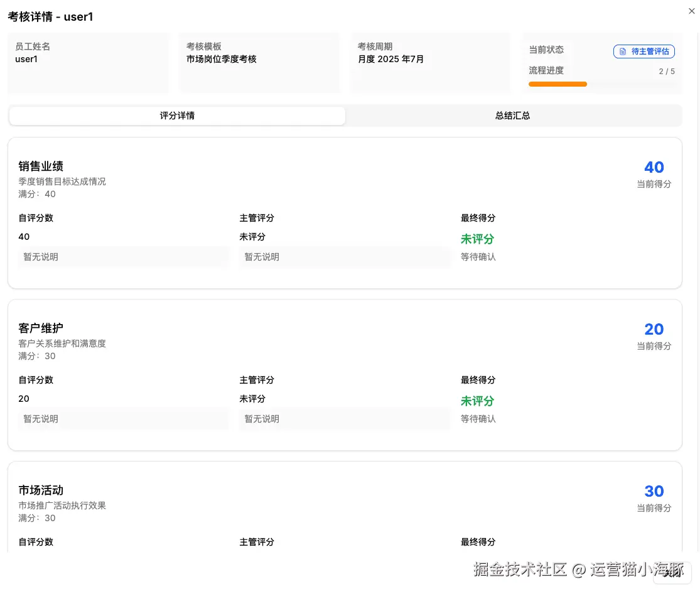Click the 销售业绩 section heading
The height and width of the screenshot is (594, 700).
point(41,166)
